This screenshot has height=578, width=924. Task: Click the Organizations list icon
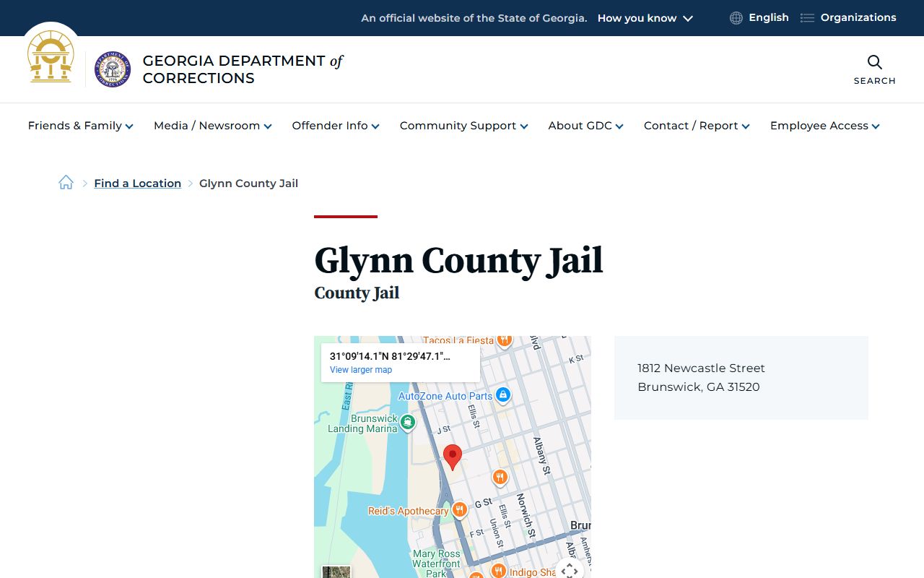click(807, 18)
